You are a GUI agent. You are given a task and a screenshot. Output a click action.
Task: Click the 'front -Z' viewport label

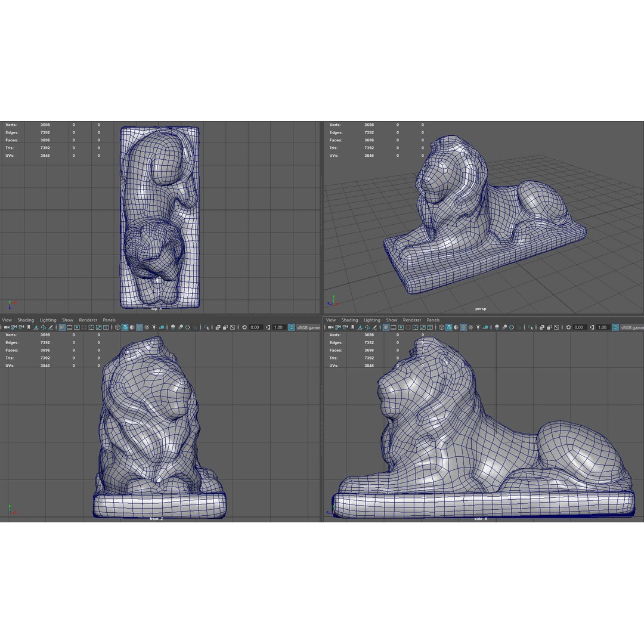click(x=156, y=519)
